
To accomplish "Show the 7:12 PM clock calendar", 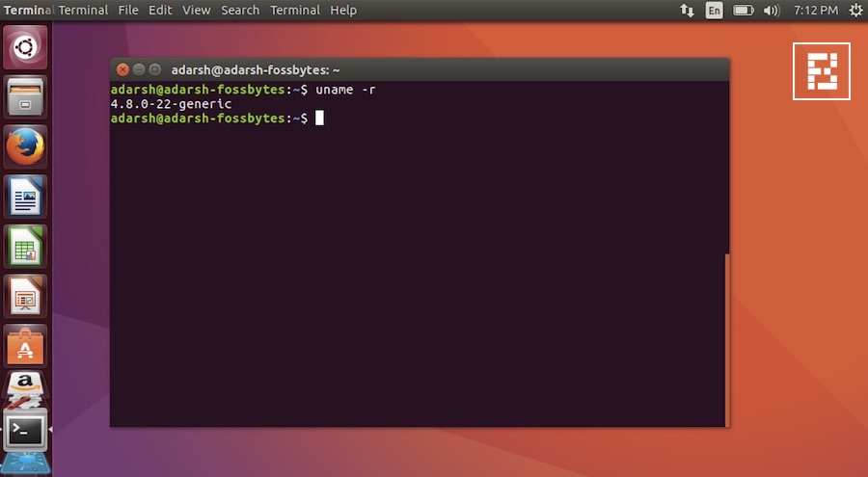I will tap(815, 11).
